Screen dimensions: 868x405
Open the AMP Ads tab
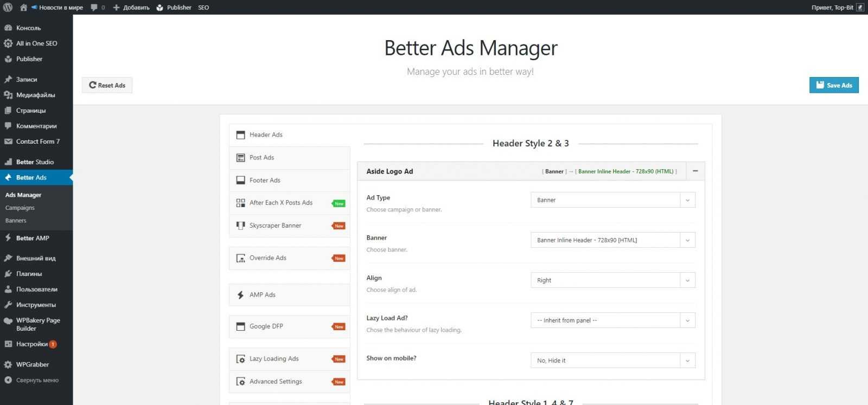pos(290,295)
